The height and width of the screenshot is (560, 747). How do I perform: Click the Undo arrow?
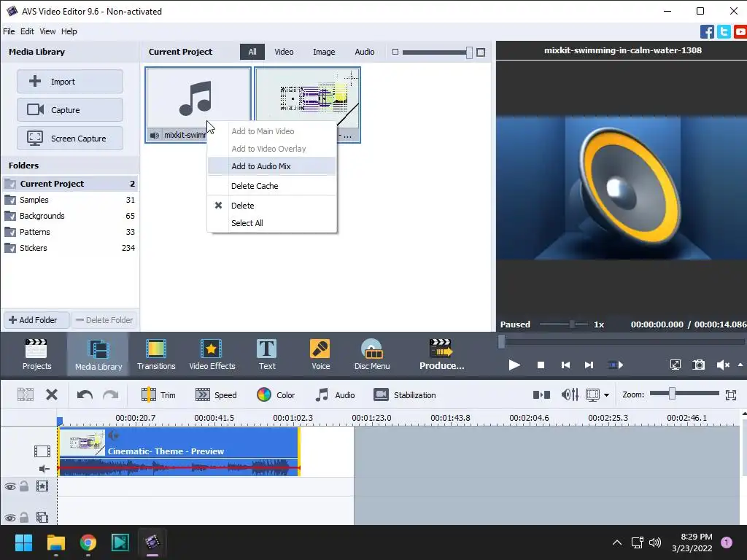(85, 394)
